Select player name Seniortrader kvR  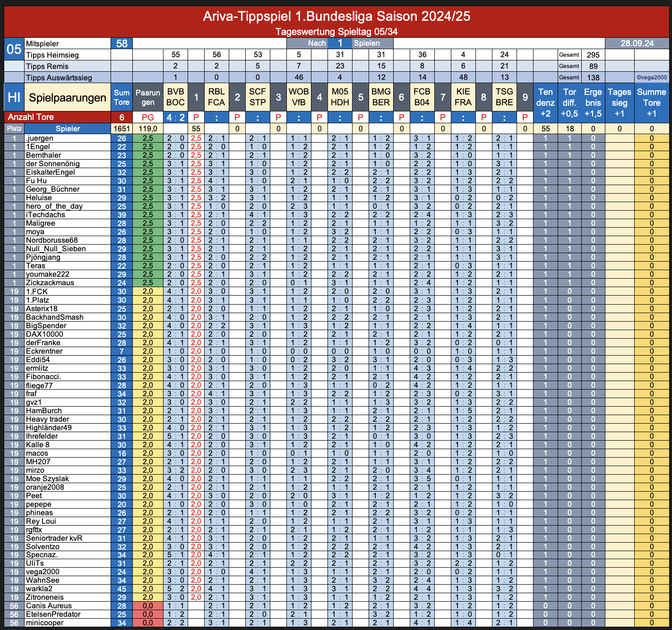tap(54, 538)
